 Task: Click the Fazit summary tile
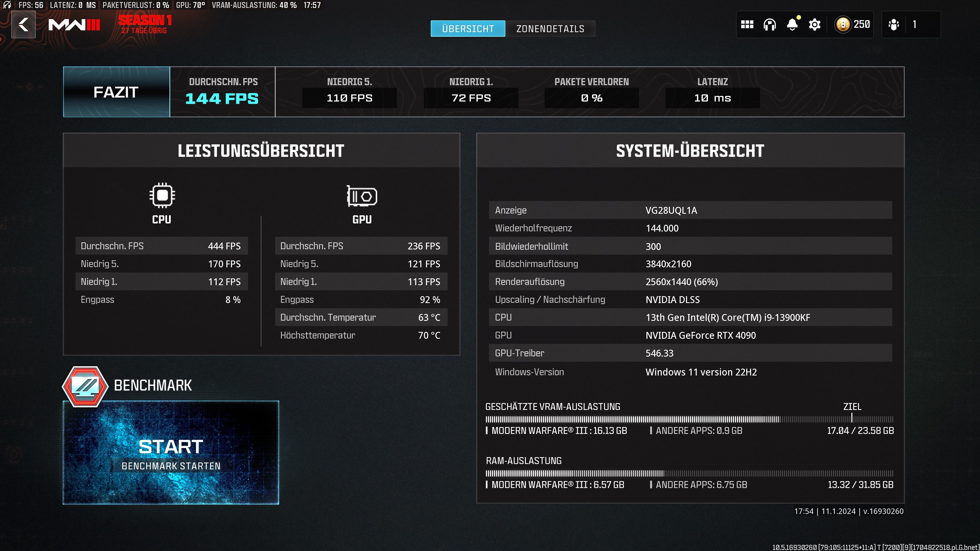tap(116, 92)
